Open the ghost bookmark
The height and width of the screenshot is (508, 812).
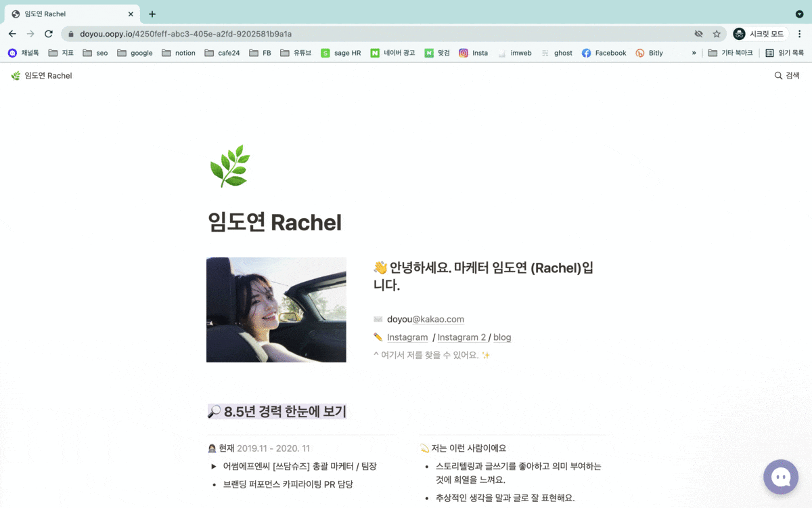556,53
